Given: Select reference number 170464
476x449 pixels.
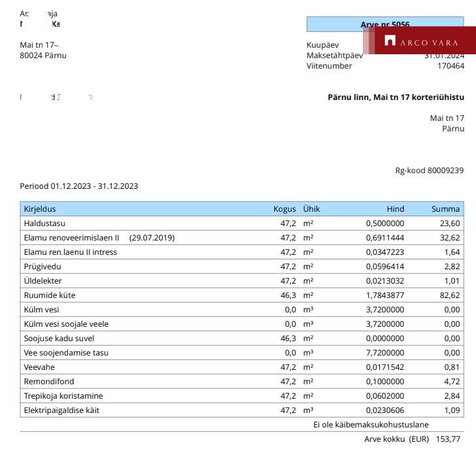Looking at the screenshot, I should (x=450, y=66).
